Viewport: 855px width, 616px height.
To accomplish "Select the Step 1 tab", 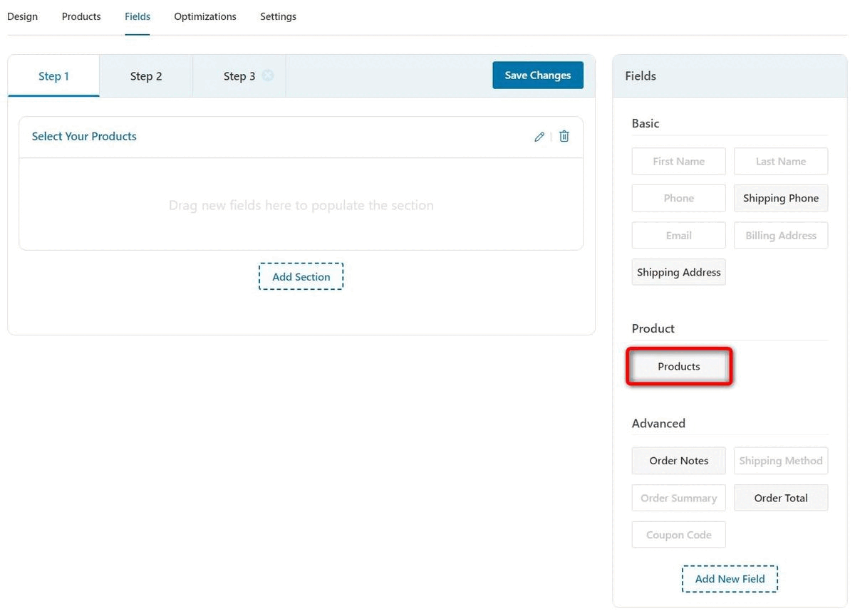I will [53, 76].
